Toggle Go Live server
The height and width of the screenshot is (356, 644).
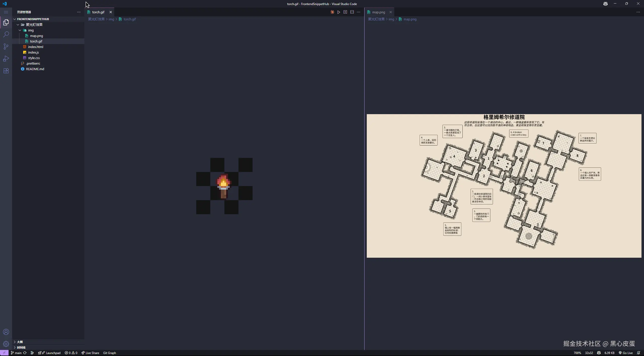coord(626,353)
